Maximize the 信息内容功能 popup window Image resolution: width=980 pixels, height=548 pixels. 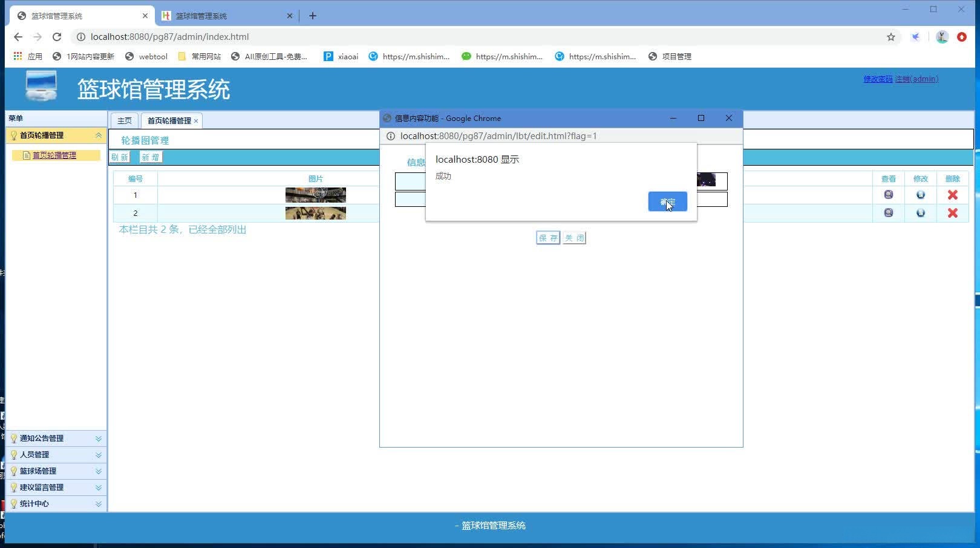click(701, 118)
